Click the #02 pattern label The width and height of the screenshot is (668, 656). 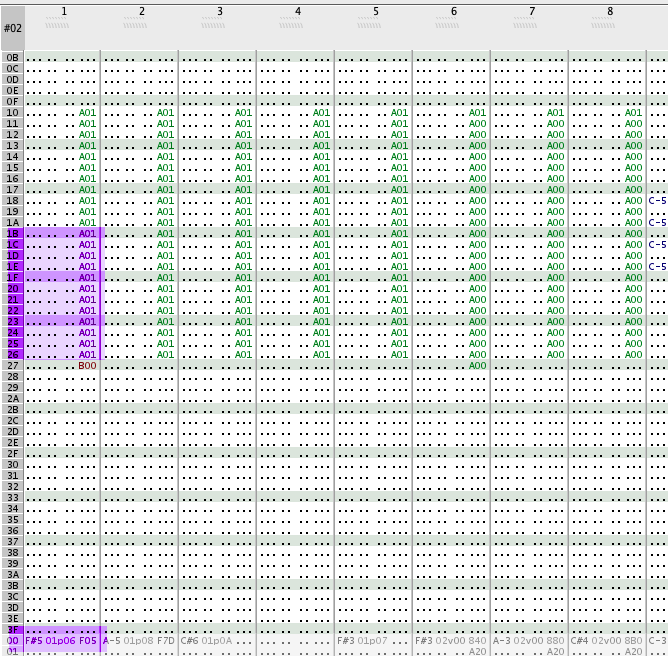click(13, 28)
